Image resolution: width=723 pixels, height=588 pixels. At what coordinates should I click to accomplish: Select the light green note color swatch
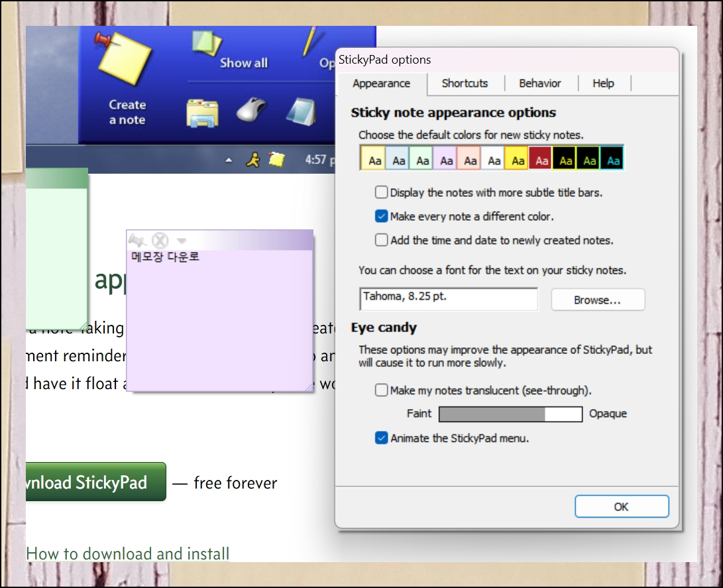click(421, 158)
